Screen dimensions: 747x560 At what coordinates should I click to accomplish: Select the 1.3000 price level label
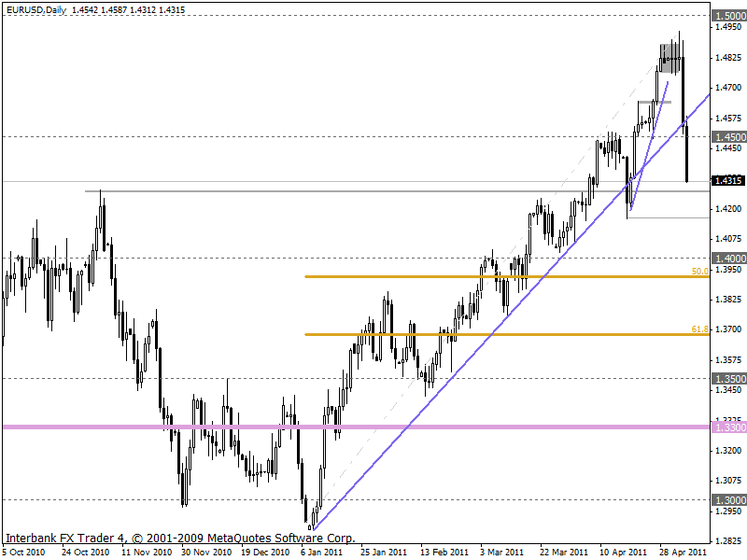tap(729, 500)
